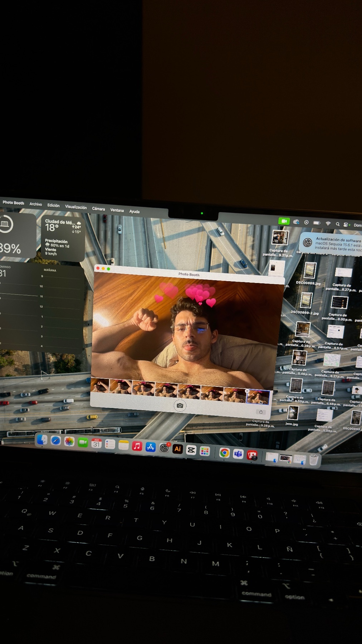Click the "Captura de pantalla...9.28p.m." label
The width and height of the screenshot is (362, 644).
click(x=260, y=423)
